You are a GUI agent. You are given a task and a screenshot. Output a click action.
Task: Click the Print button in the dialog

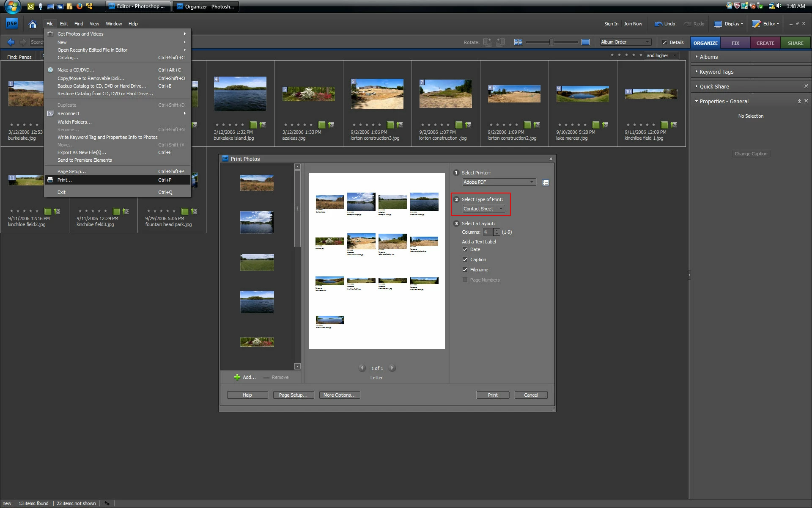click(493, 395)
